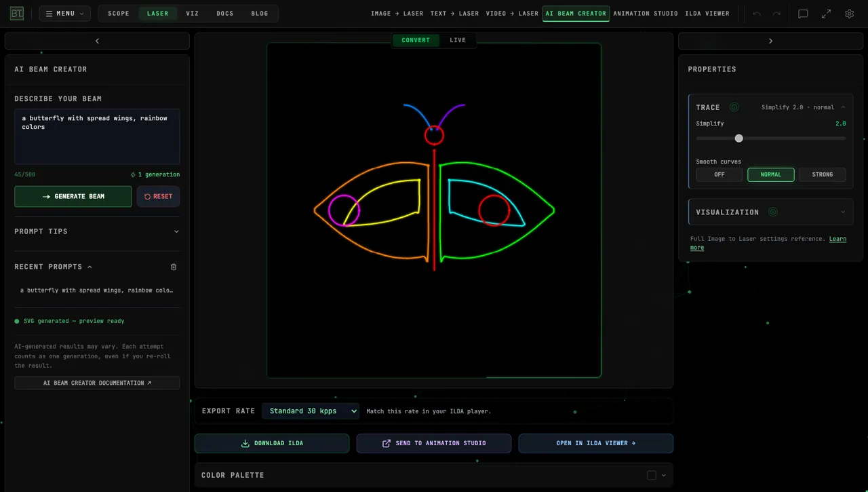Set Smooth curves to STRONG

(823, 174)
